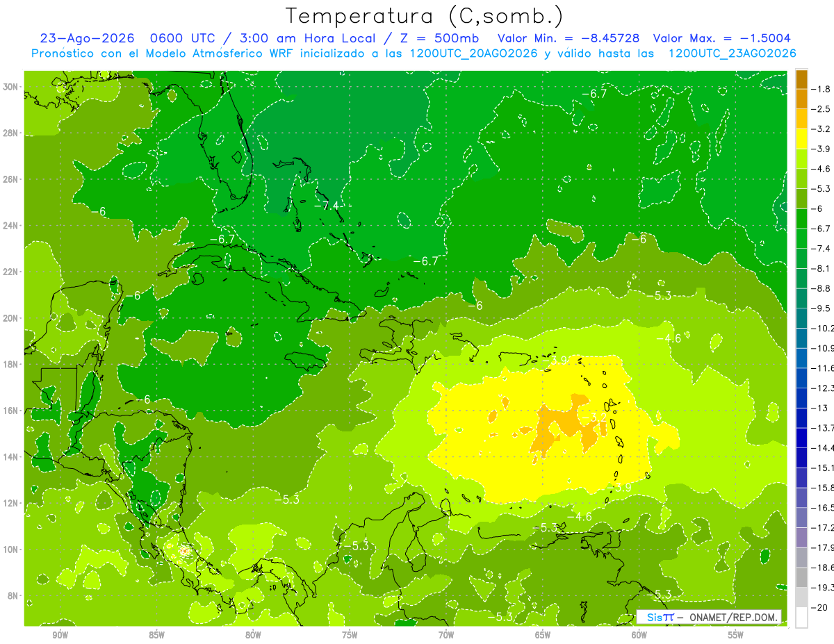Select the colorbar swatch between -1.8 and -2.5
The height and width of the screenshot is (644, 834).
coord(801,99)
